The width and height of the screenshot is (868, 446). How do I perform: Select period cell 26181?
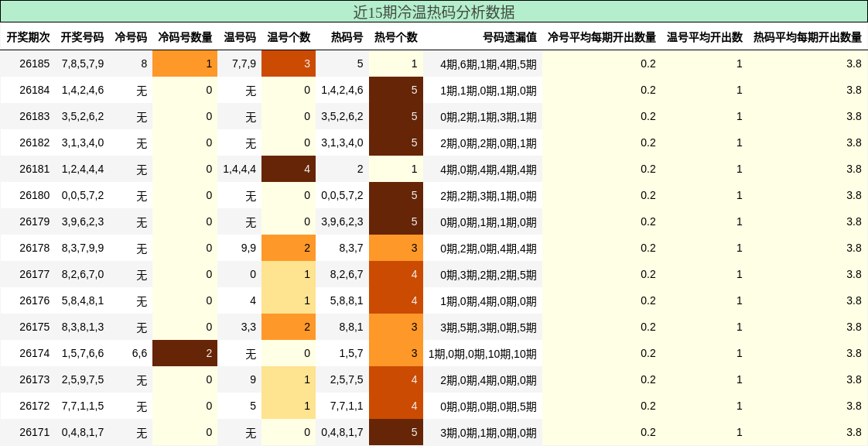[x=34, y=169]
